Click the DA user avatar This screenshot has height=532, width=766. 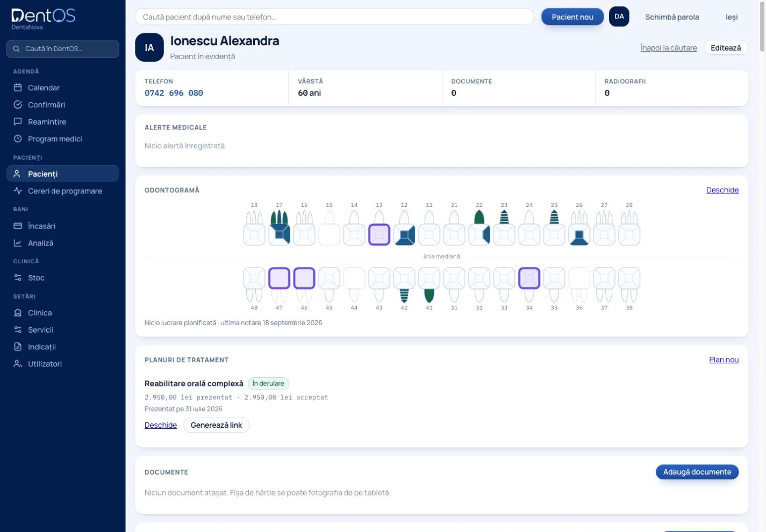click(619, 17)
